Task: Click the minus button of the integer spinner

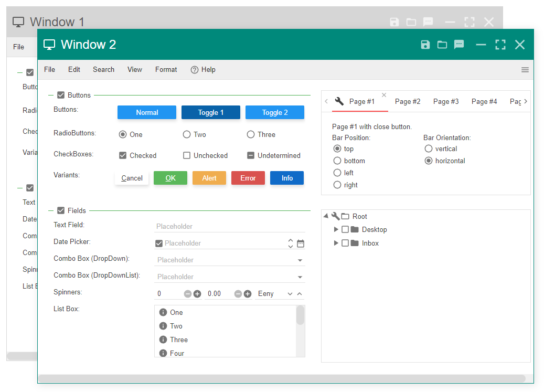Action: click(188, 294)
